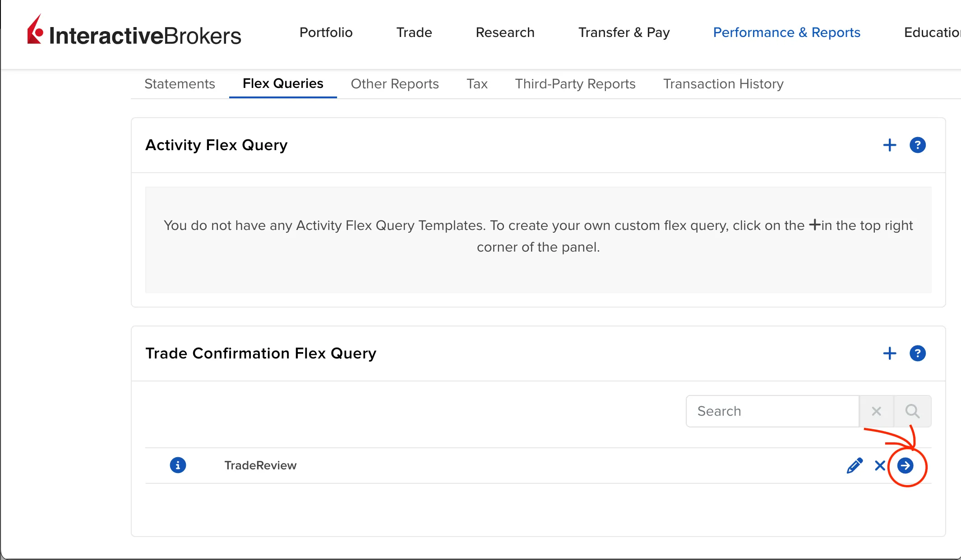Image resolution: width=961 pixels, height=560 pixels.
Task: Click the magnifier search button
Action: coord(912,411)
